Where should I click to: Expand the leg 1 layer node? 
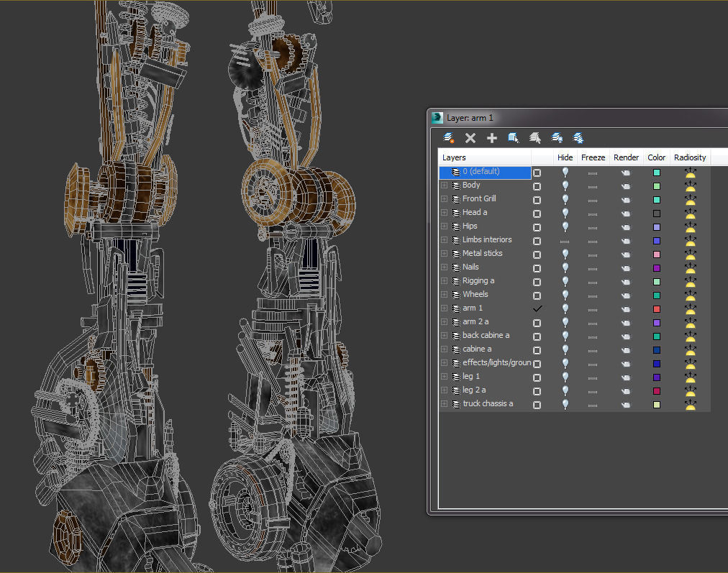[x=444, y=377]
